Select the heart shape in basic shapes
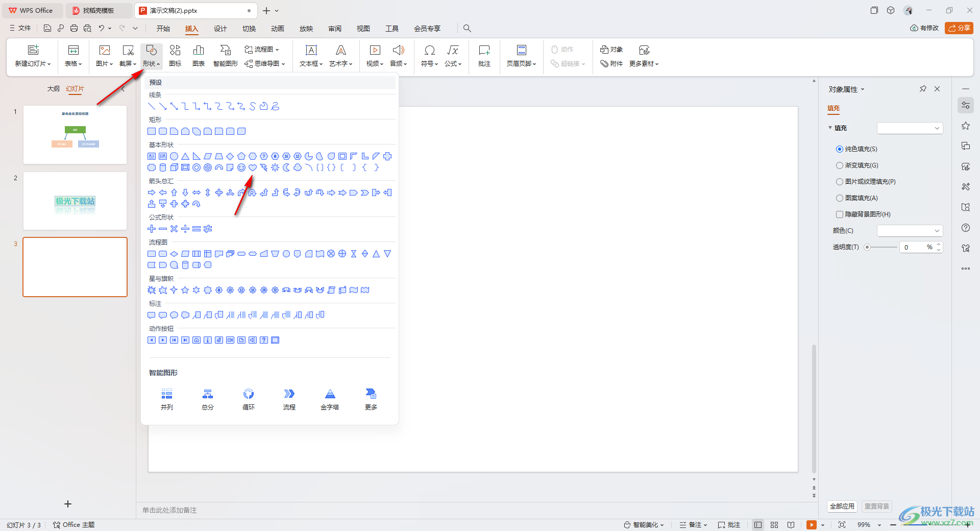This screenshot has width=980, height=531. coord(253,167)
